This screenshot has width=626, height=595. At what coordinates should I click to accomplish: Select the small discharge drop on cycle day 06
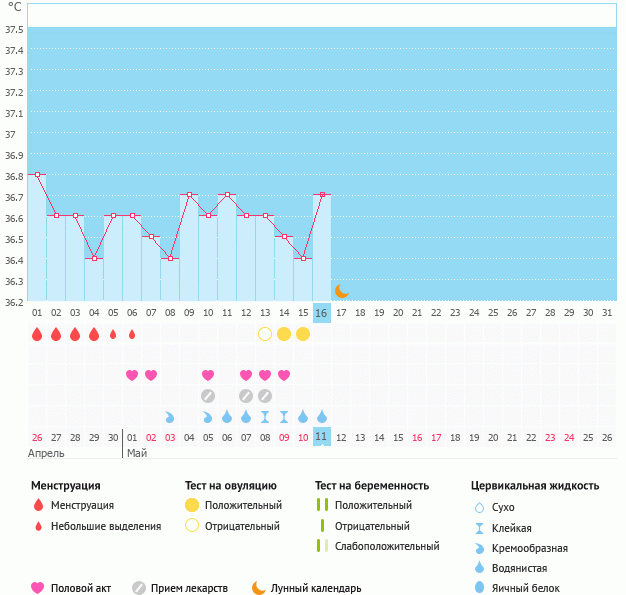132,334
